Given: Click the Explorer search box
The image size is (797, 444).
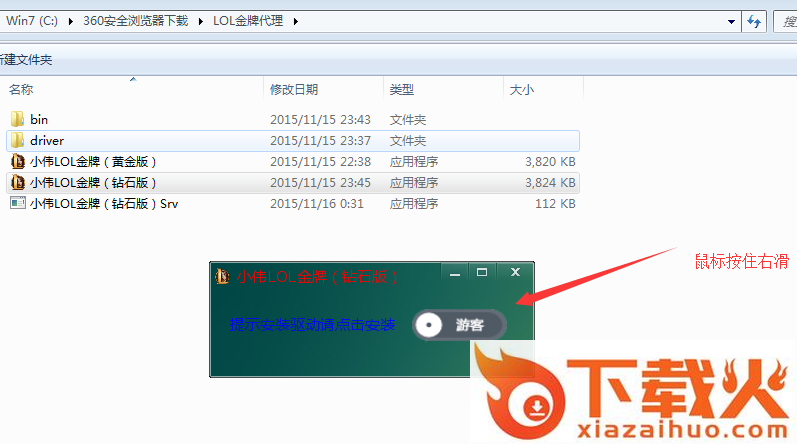Looking at the screenshot, I should pyautogui.click(x=785, y=19).
